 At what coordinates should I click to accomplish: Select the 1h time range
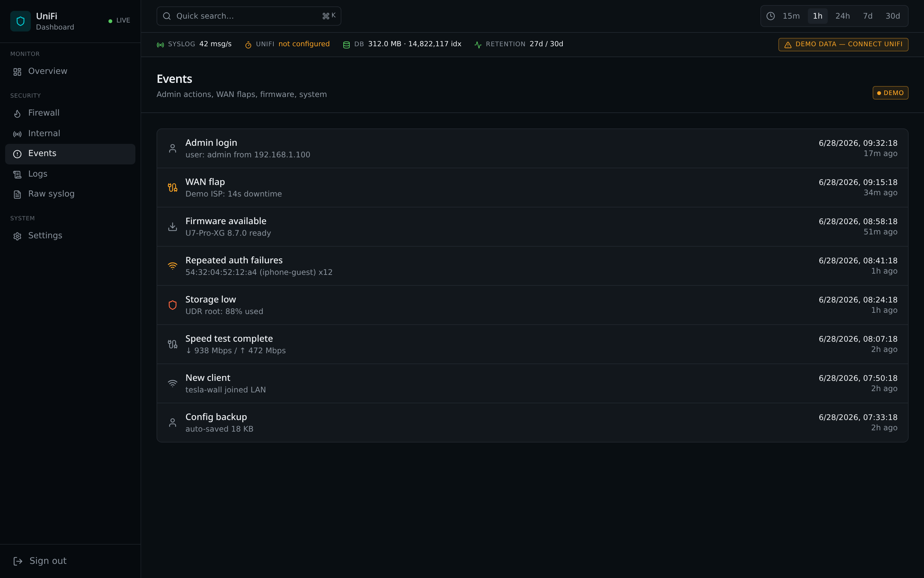point(817,16)
